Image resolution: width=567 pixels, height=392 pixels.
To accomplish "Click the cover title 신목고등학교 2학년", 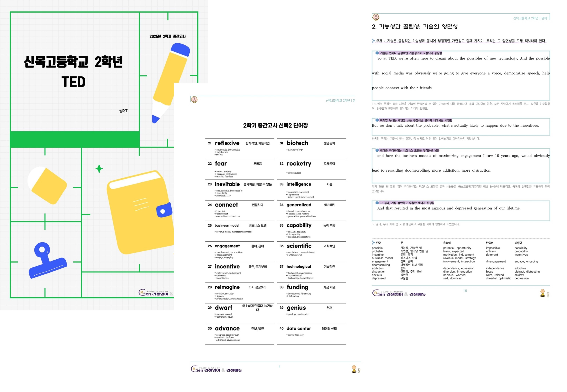I will [73, 62].
